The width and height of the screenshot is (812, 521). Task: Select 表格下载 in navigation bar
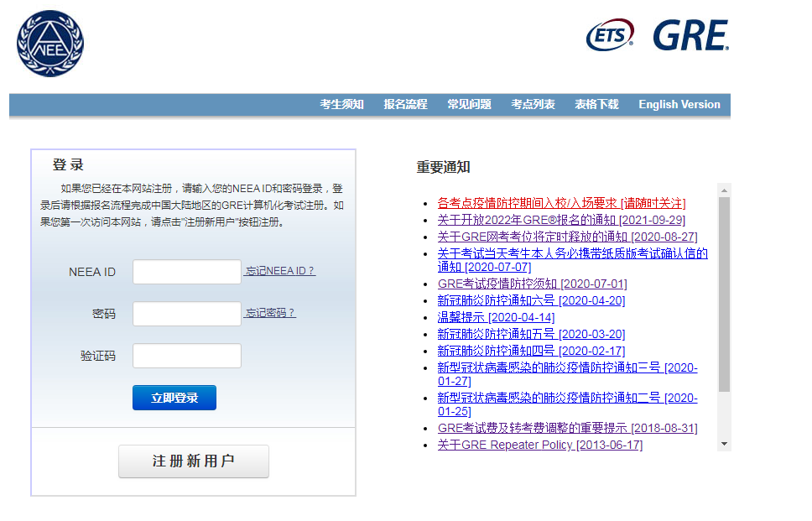pos(596,105)
